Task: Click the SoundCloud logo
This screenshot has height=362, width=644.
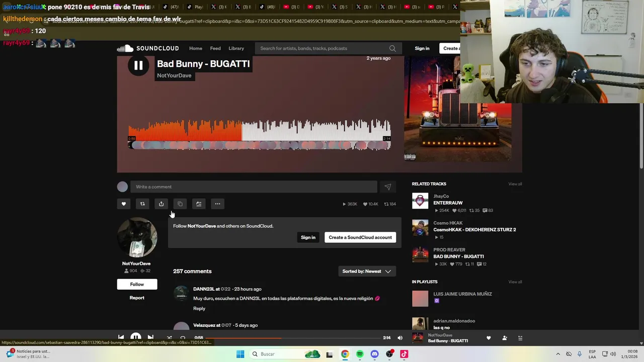Action: tap(148, 48)
